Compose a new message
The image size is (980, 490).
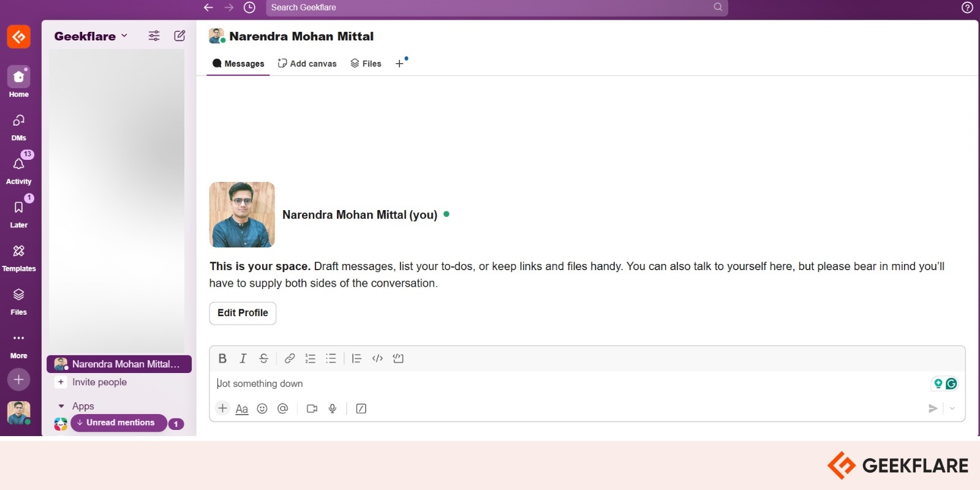[x=179, y=36]
